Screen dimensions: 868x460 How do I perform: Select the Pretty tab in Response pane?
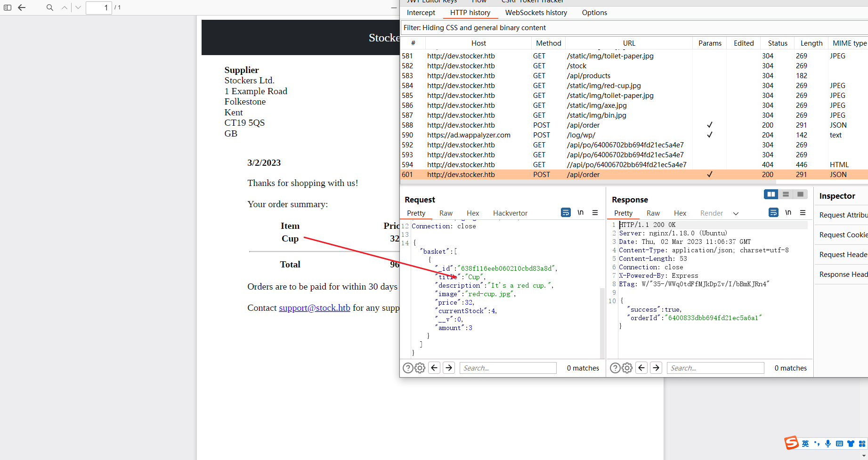click(623, 213)
